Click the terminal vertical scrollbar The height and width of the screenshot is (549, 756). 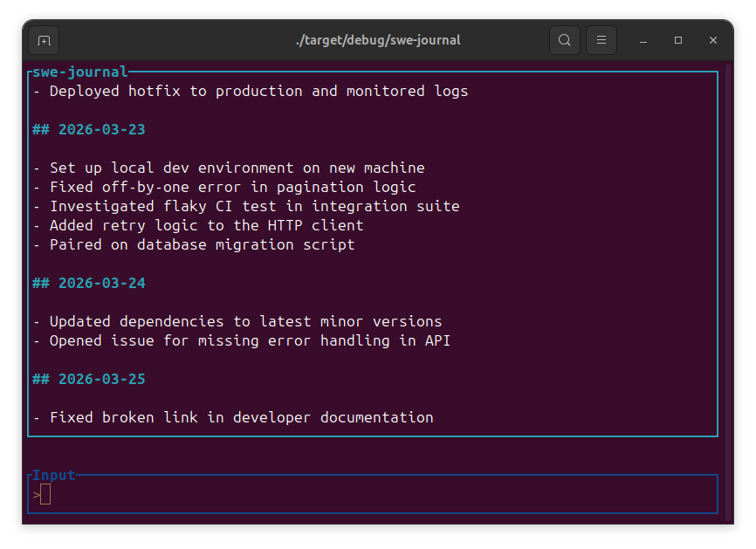coord(729,292)
